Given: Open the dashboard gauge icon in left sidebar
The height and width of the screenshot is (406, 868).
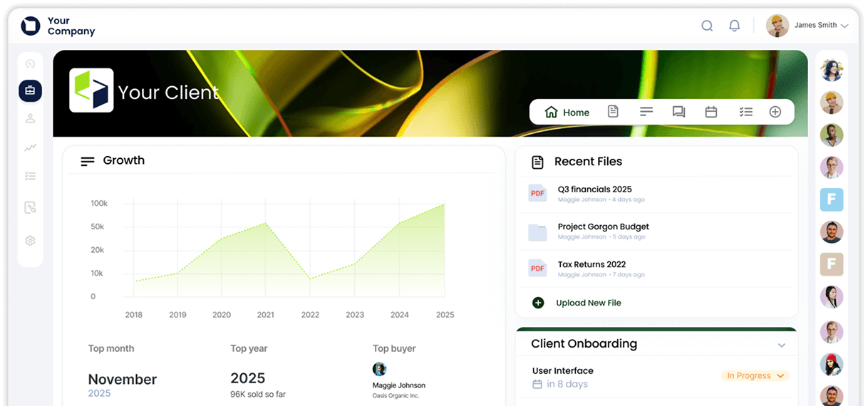Looking at the screenshot, I should 30,63.
